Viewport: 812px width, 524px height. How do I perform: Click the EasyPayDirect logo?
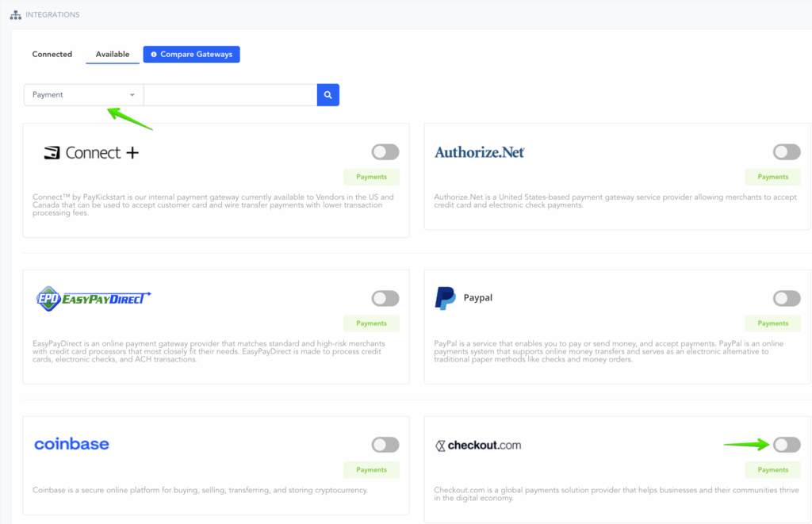point(93,299)
